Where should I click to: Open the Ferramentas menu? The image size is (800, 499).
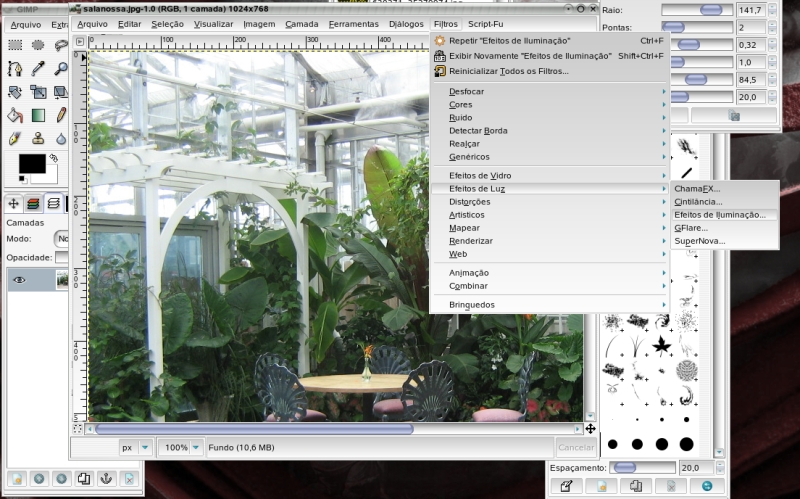[354, 24]
